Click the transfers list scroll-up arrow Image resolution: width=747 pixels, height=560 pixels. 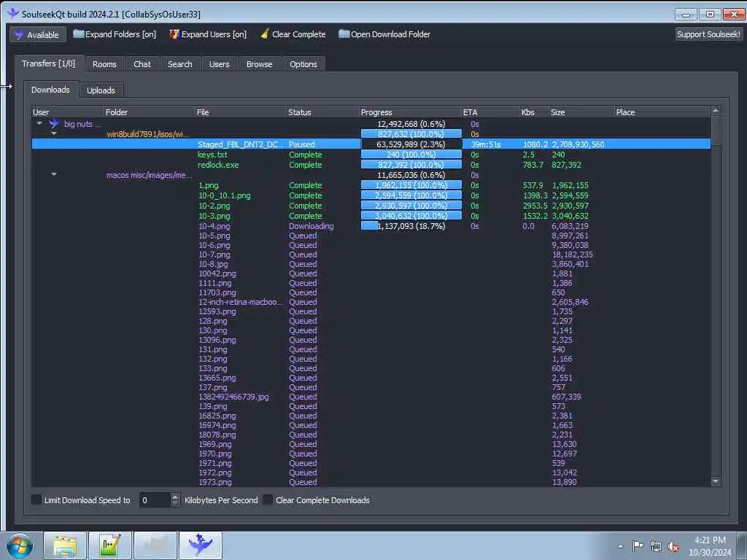(715, 111)
